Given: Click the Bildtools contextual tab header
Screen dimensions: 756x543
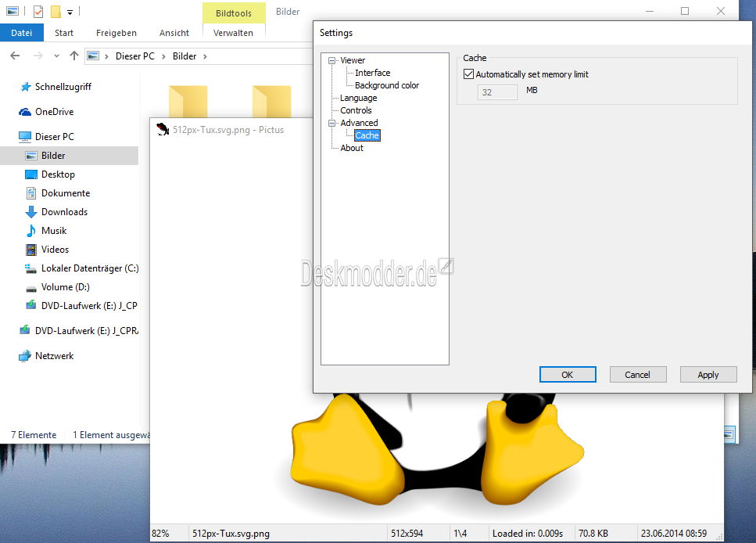Looking at the screenshot, I should coord(234,13).
